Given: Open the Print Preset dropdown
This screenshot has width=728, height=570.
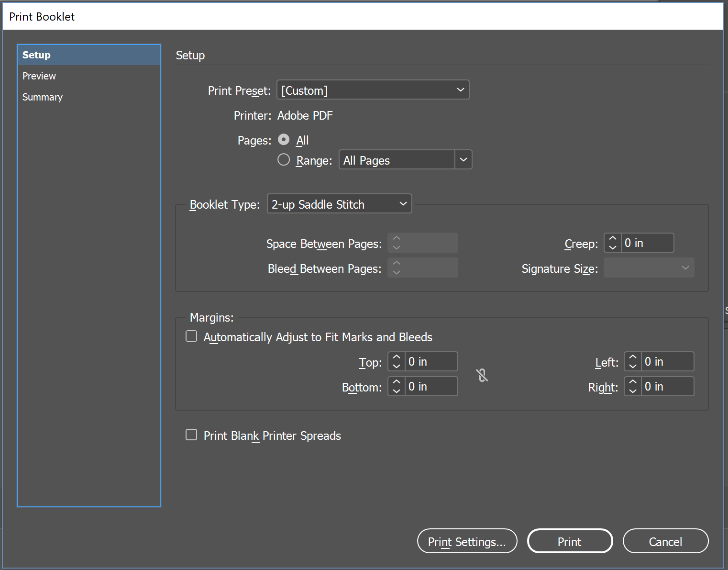Looking at the screenshot, I should pos(373,90).
